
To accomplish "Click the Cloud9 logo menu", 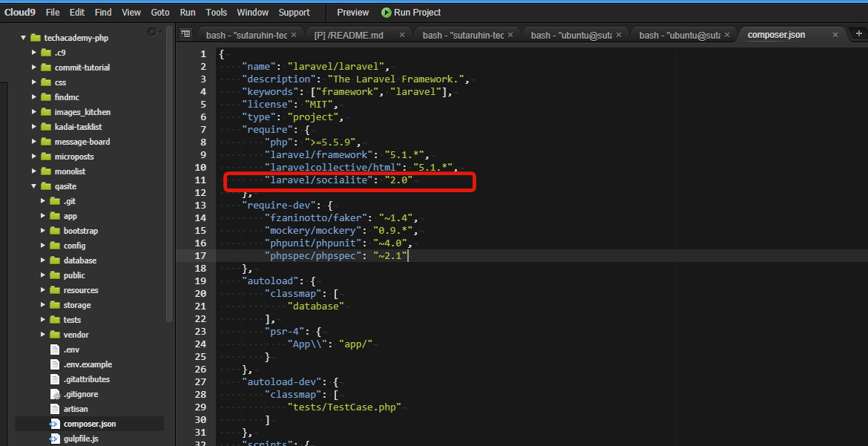I will (x=21, y=12).
